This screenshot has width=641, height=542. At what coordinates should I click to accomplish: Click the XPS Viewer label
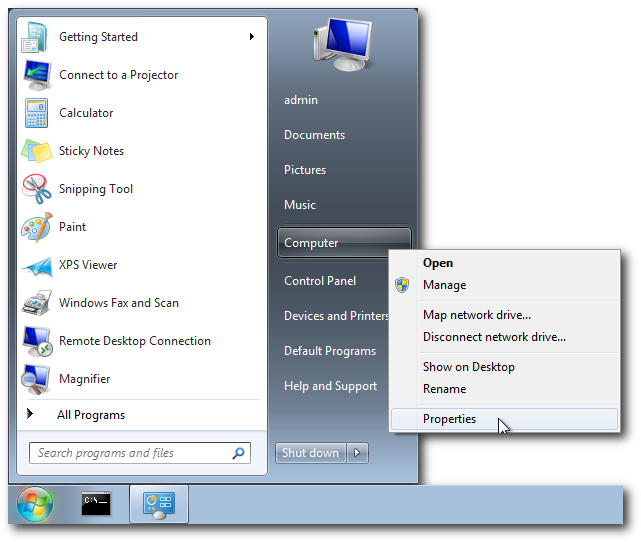(x=88, y=265)
